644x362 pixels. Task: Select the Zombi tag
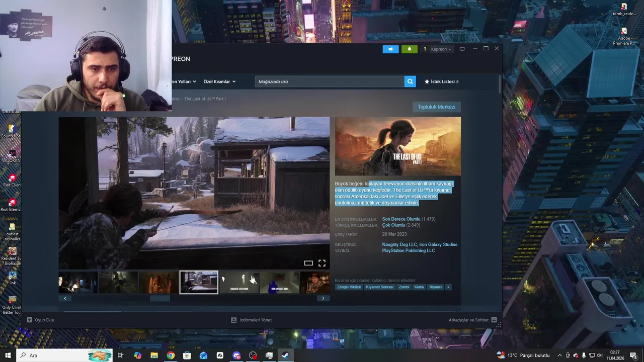click(x=404, y=287)
